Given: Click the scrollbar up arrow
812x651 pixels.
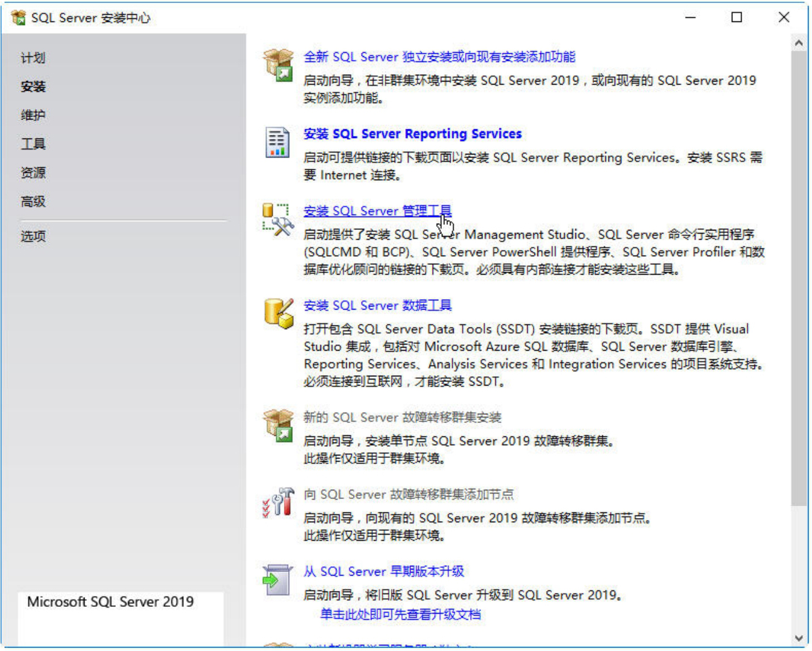Looking at the screenshot, I should pos(798,43).
